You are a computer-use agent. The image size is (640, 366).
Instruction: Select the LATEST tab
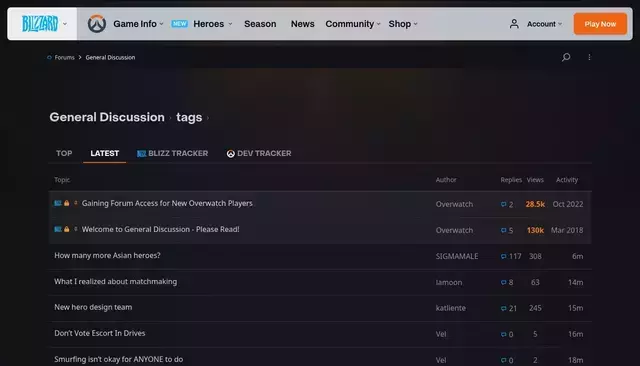104,153
